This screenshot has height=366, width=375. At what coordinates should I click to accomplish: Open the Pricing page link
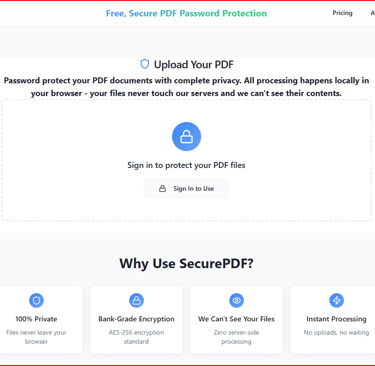(342, 13)
